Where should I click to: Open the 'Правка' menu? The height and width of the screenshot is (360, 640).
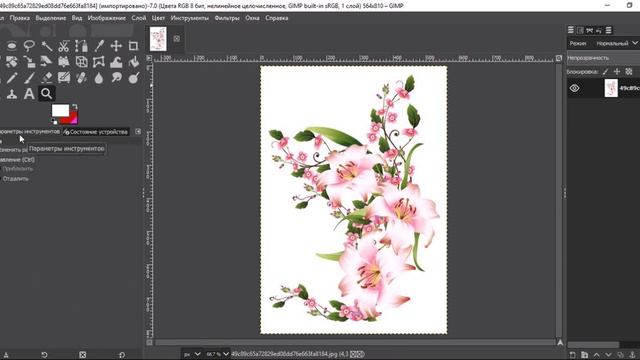(x=20, y=18)
